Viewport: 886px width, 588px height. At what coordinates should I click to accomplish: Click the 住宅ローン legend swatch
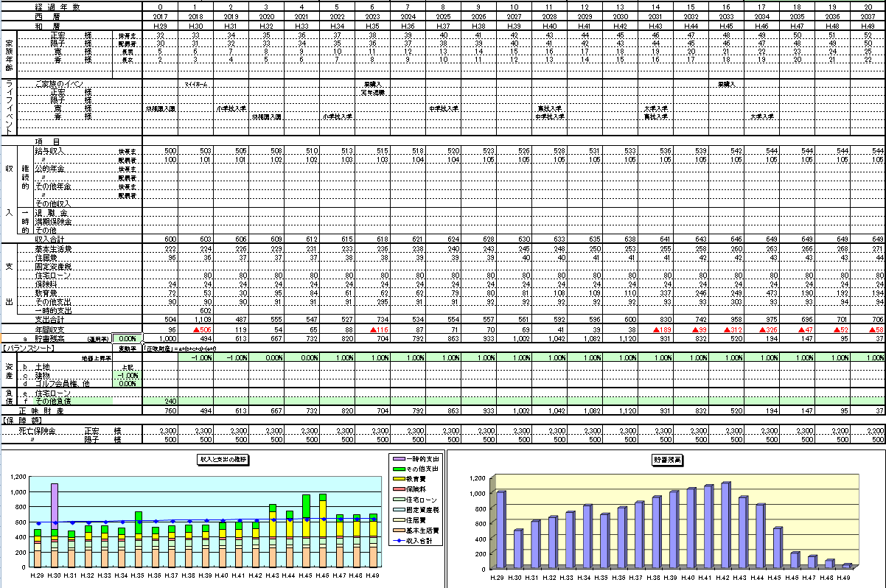[x=400, y=498]
